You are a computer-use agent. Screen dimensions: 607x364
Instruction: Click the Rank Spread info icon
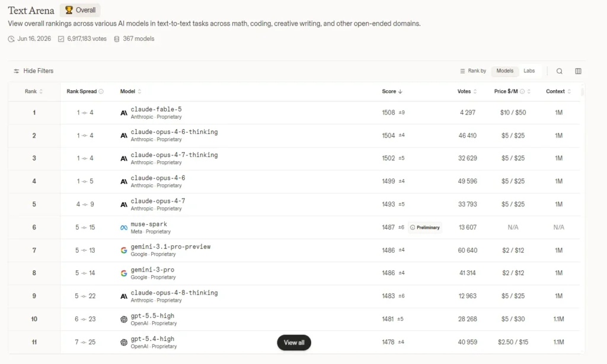pos(101,91)
